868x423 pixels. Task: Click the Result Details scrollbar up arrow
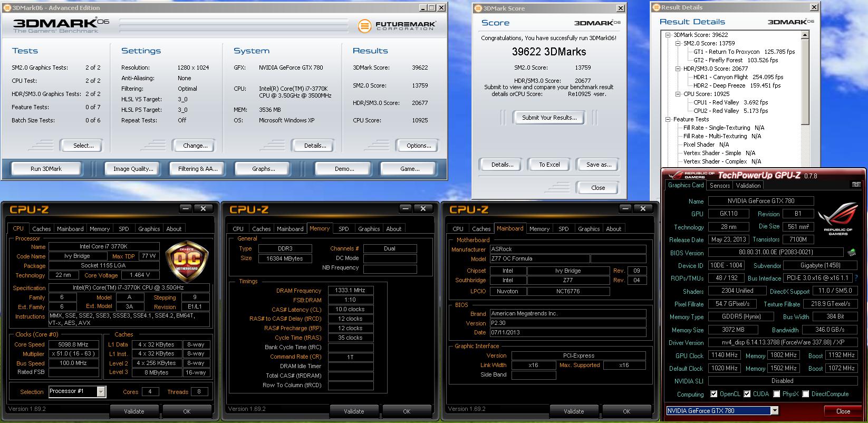click(x=805, y=35)
